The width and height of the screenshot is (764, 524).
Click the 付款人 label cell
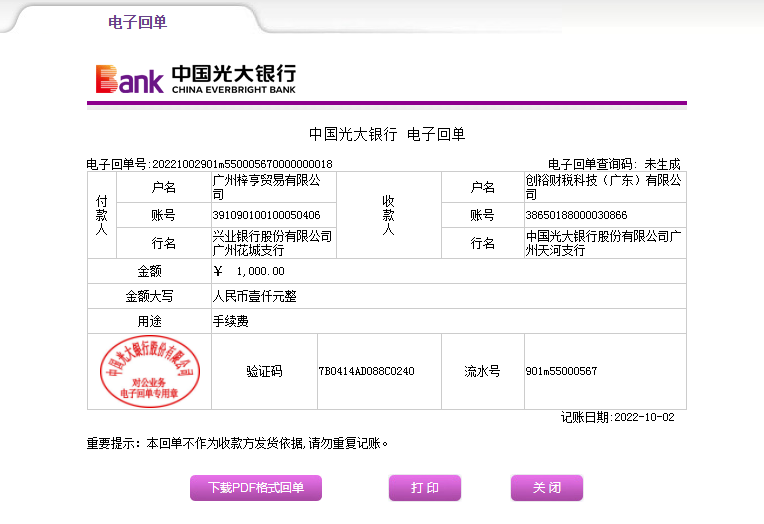[102, 215]
